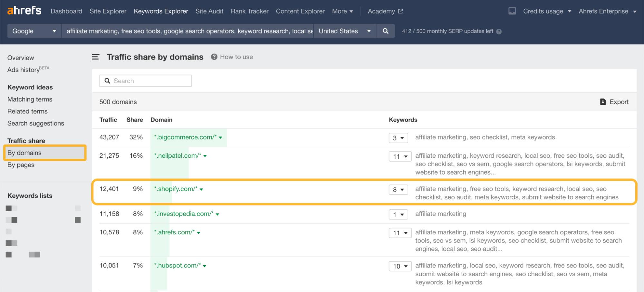Click the external link icon next to Academy

(x=400, y=11)
